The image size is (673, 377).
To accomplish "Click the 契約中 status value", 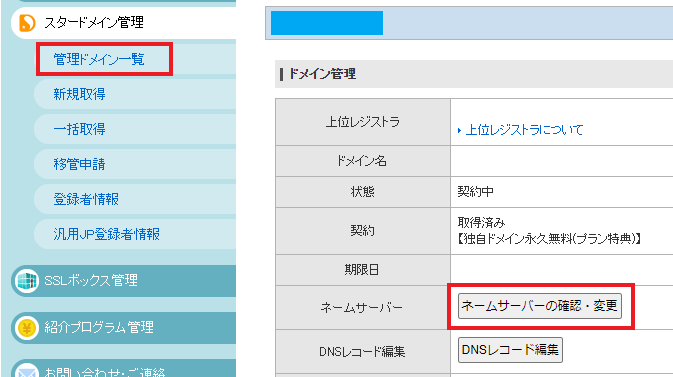I will 475,192.
